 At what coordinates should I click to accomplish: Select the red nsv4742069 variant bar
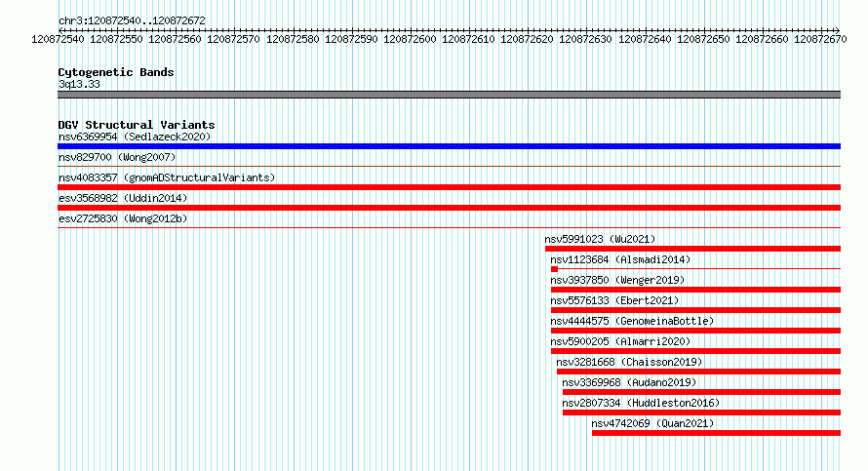pos(716,433)
